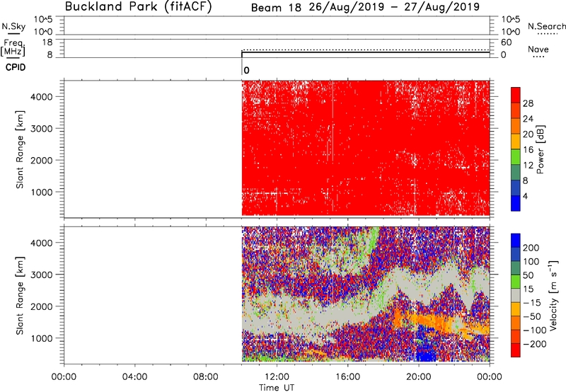Click the 'Velocity [m s-1]' colorbar label
Screen dimensions: 566x392
coord(553,295)
